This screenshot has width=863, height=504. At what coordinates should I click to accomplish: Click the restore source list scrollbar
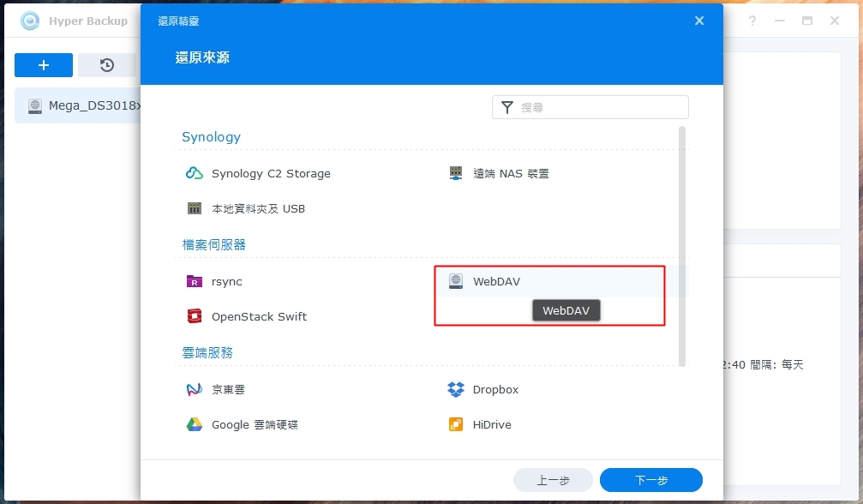[682, 246]
